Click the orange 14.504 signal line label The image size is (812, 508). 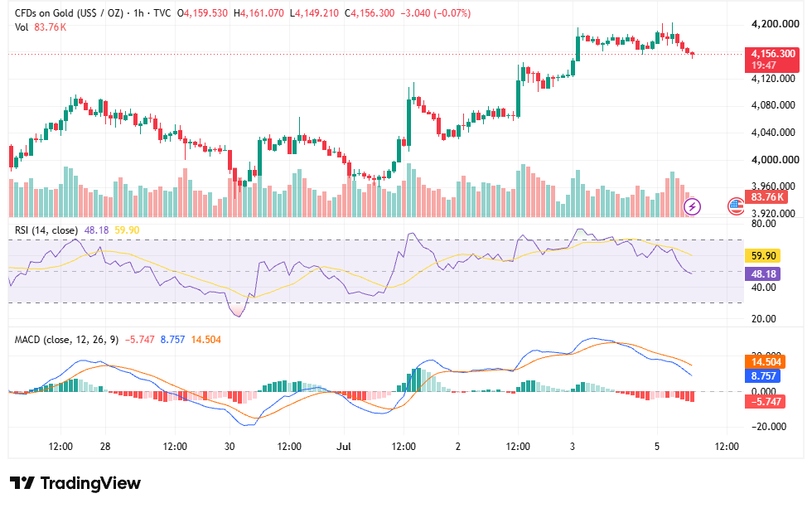(x=765, y=362)
